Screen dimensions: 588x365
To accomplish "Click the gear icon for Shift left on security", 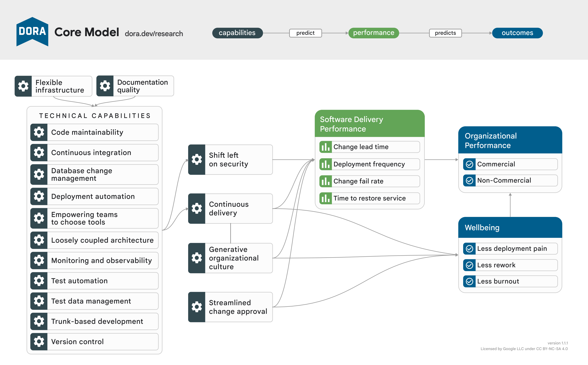I will pos(197,159).
